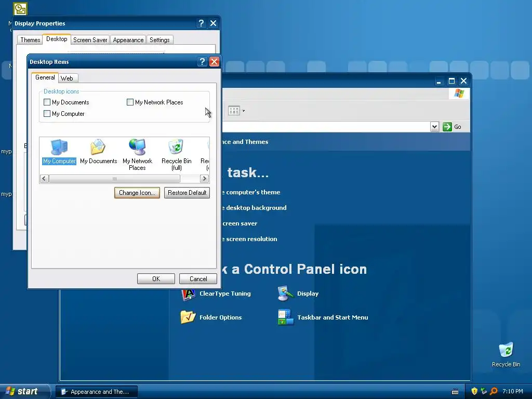This screenshot has width=532, height=399.
Task: Click the Control Panel address bar field
Action: click(x=326, y=127)
